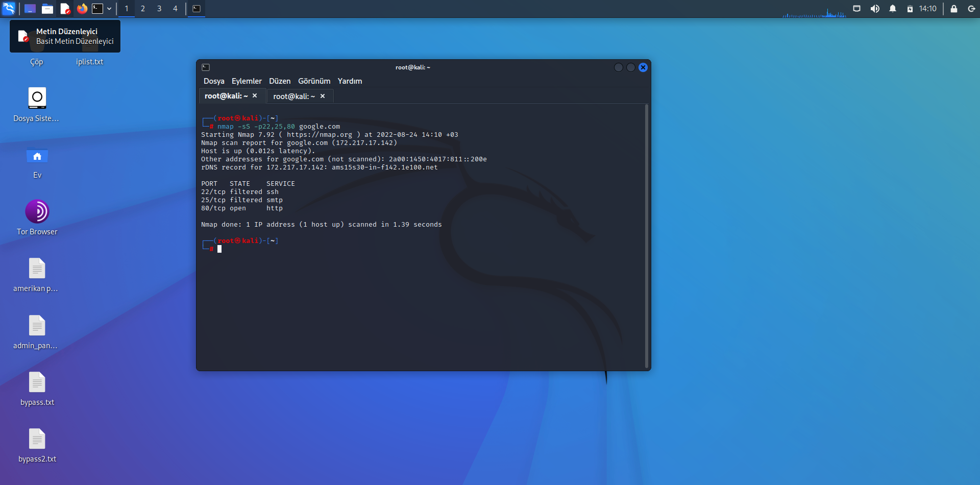The image size is (980, 485).
Task: Open the Görünüm menu
Action: [x=314, y=81]
